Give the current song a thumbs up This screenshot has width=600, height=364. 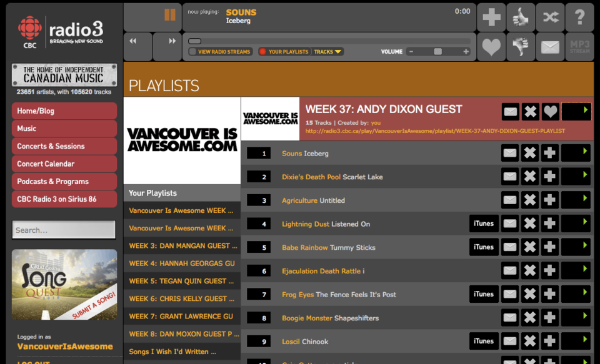pyautogui.click(x=521, y=17)
